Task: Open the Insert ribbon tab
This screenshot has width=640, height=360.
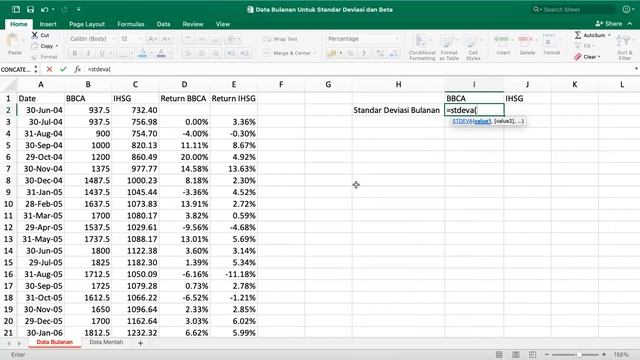Action: tap(48, 24)
